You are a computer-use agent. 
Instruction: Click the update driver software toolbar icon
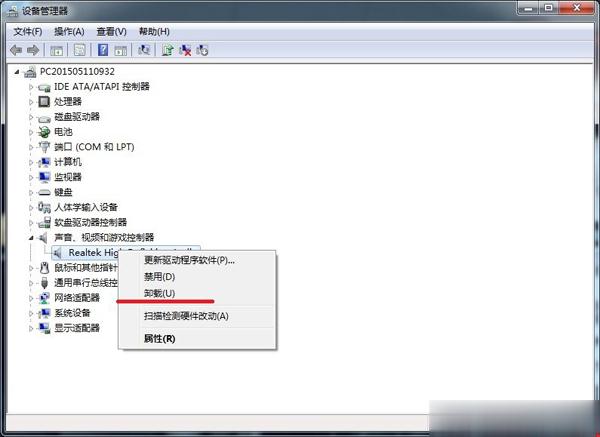(x=167, y=49)
